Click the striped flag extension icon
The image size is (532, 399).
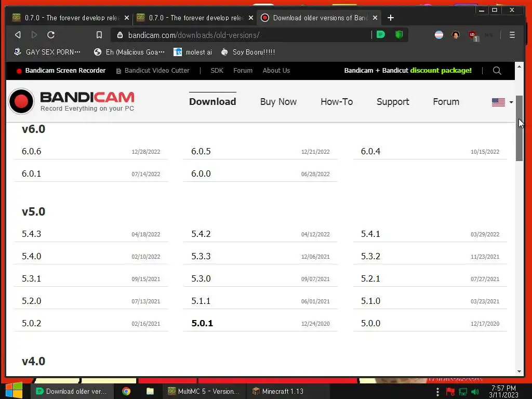pyautogui.click(x=439, y=35)
